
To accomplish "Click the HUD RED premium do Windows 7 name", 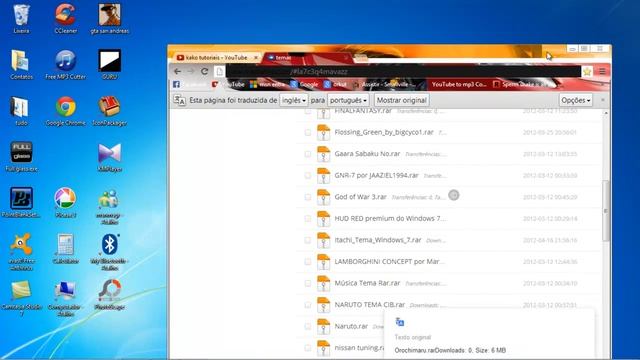I will [x=390, y=218].
